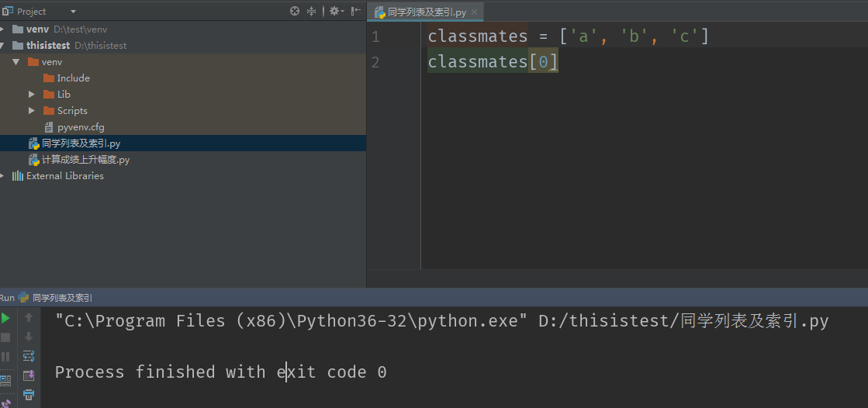The width and height of the screenshot is (868, 408).
Task: Expand the Lib folder
Action: click(32, 95)
